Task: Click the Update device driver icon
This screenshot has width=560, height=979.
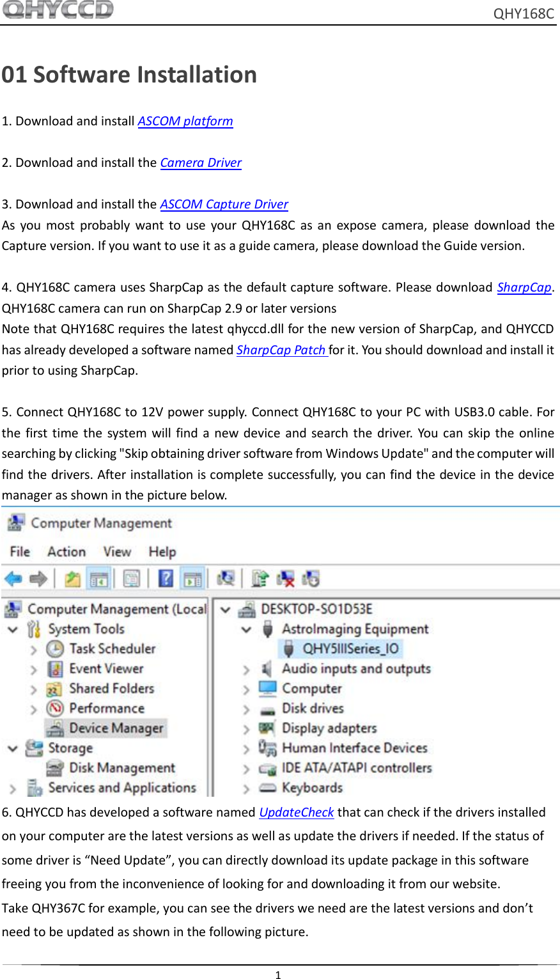Action: pos(260,579)
